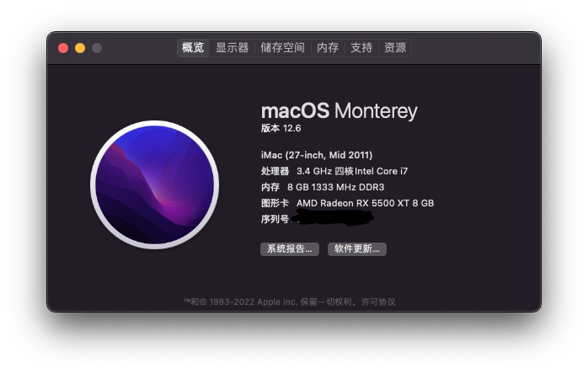588x374 pixels.
Task: Minimize window with yellow button
Action: click(x=80, y=48)
